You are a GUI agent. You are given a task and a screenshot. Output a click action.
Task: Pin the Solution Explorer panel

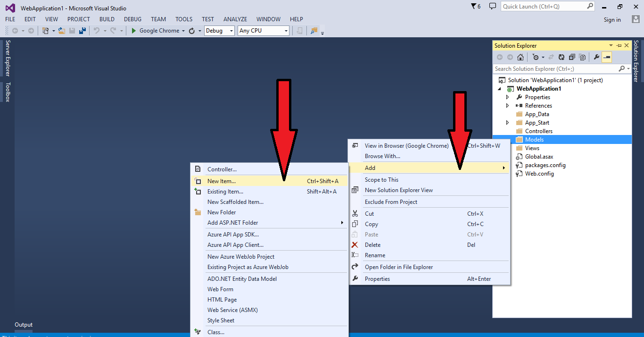(619, 45)
